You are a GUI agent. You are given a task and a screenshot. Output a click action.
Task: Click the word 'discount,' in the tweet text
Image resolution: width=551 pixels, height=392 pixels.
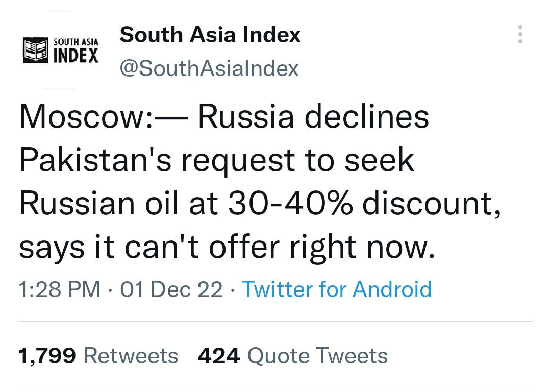(x=432, y=204)
